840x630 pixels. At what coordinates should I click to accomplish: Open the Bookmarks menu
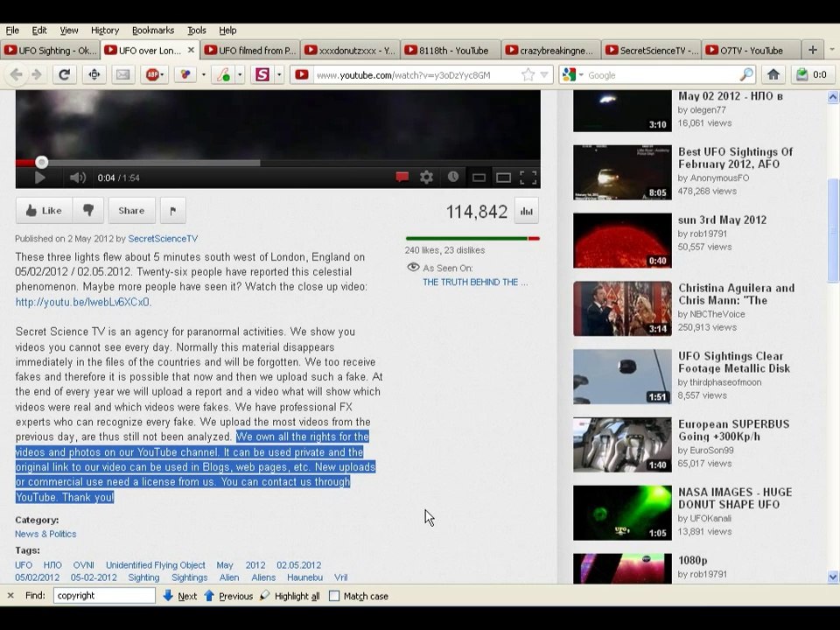pyautogui.click(x=152, y=31)
